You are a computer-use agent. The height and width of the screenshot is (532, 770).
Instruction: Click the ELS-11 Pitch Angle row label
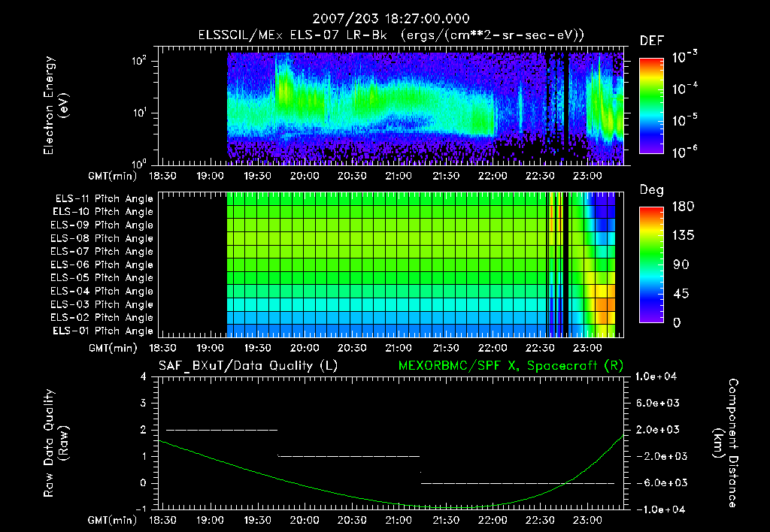point(104,199)
